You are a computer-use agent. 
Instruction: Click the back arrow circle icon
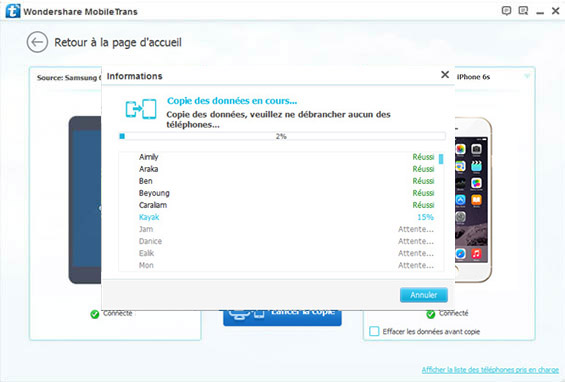pyautogui.click(x=37, y=42)
